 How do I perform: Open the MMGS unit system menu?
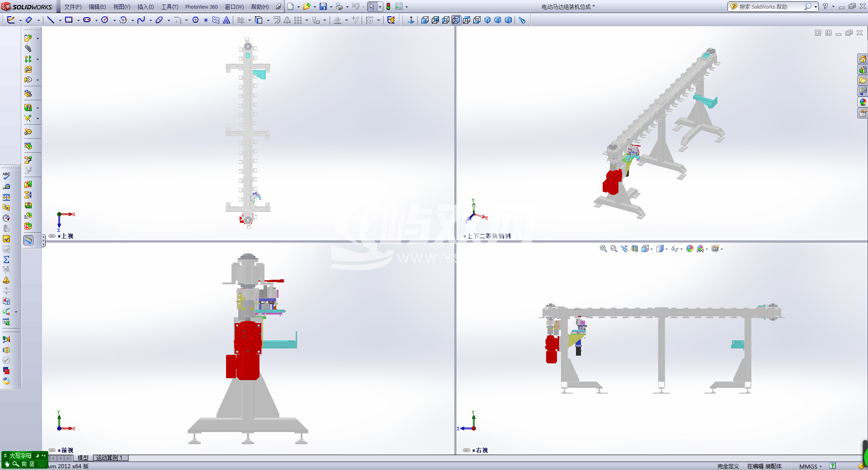coord(811,466)
